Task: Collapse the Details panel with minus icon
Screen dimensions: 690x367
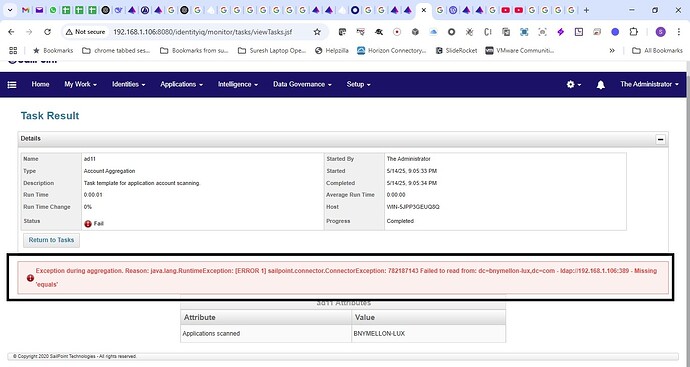Action: [x=660, y=139]
